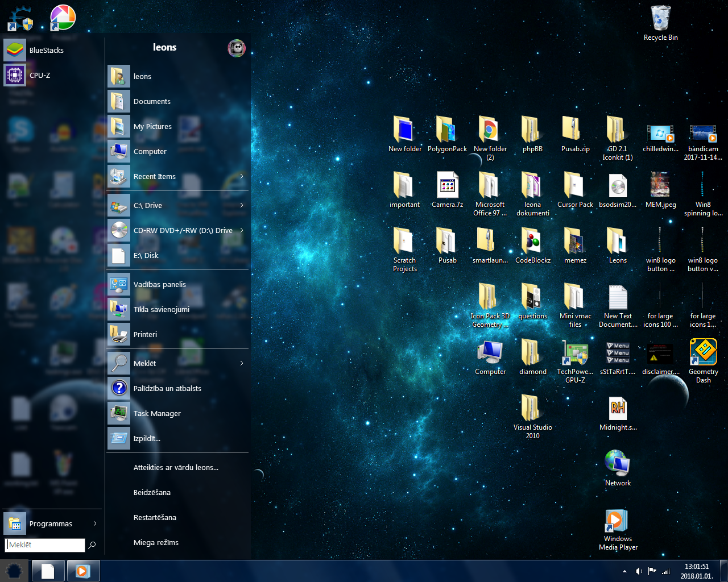728x582 pixels.
Task: Click the volume speaker tray icon
Action: pyautogui.click(x=639, y=571)
